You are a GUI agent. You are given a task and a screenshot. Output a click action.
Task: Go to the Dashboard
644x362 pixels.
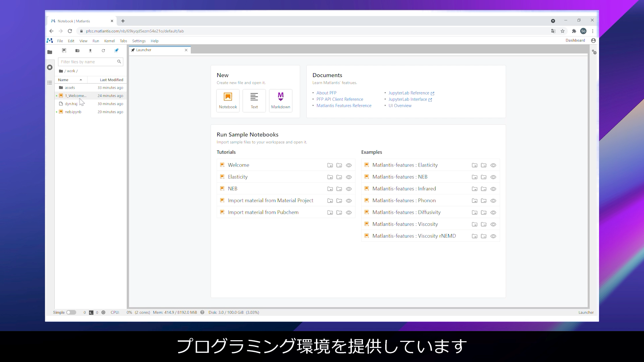575,40
